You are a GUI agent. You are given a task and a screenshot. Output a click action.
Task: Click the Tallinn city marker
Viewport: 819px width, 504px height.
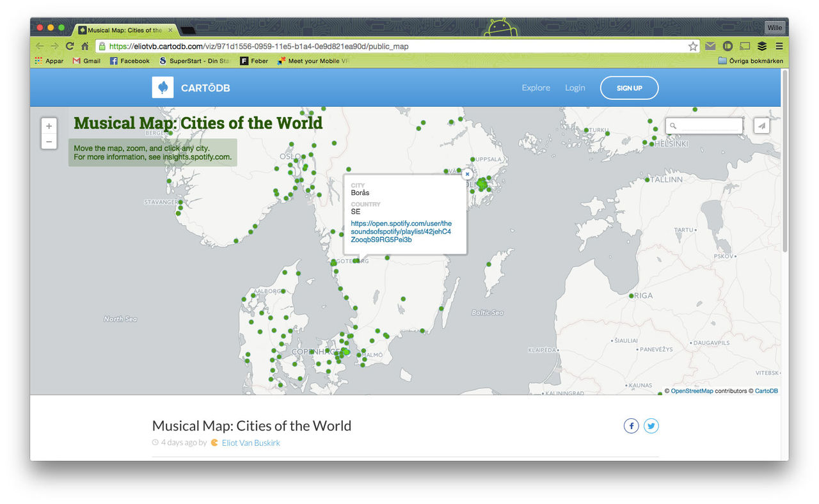pos(647,180)
